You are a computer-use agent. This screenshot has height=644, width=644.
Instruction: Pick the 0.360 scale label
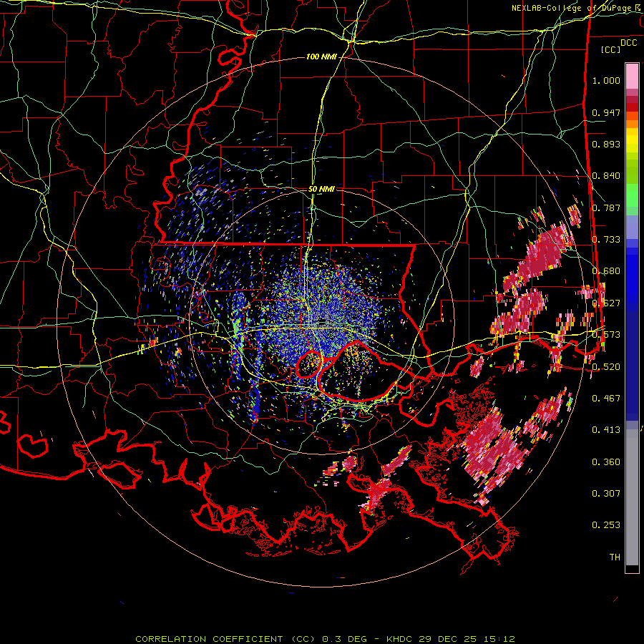[x=606, y=462]
